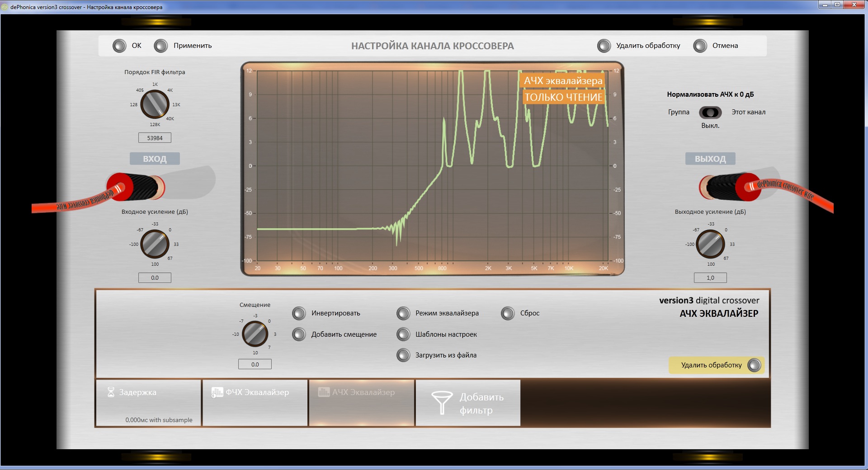Click the dePhonica title bar app icon
The width and height of the screenshot is (868, 470).
(x=5, y=7)
